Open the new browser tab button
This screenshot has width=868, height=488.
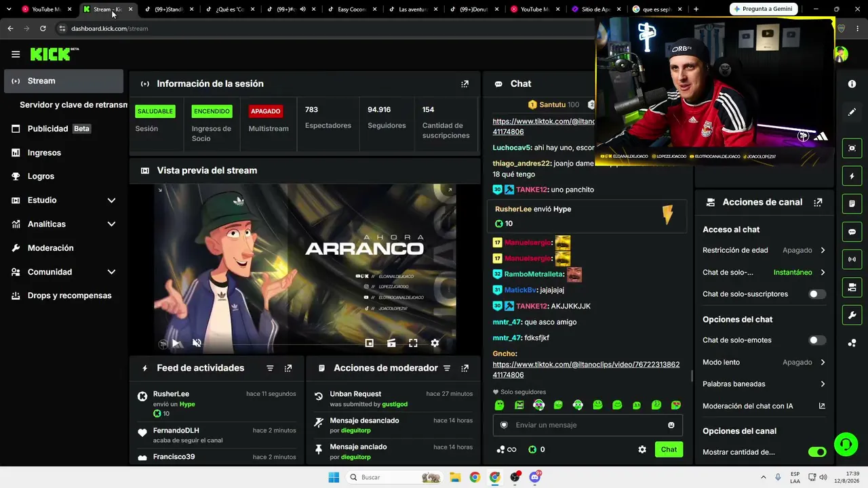(696, 9)
